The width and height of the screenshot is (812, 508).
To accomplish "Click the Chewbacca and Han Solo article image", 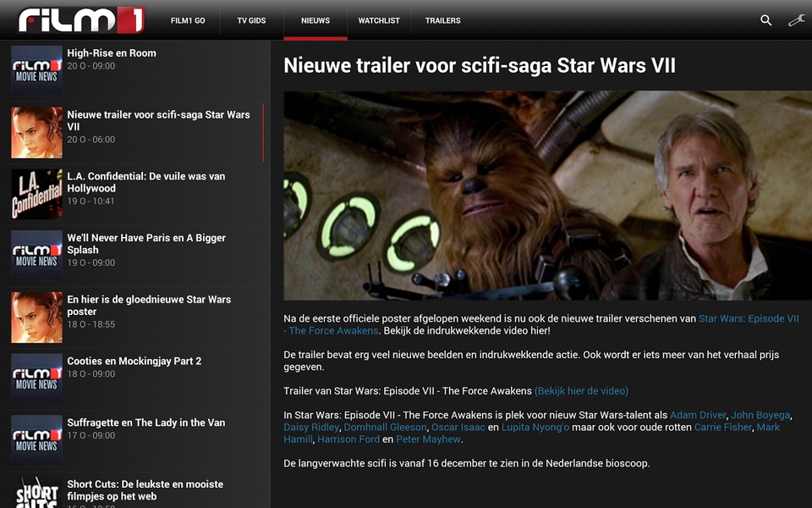I will click(548, 196).
